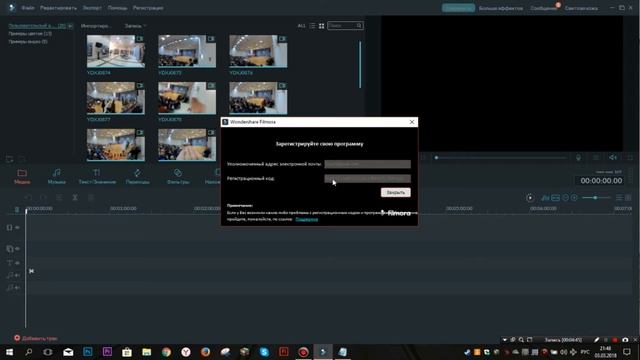Click Добавить трек button
The width and height of the screenshot is (640, 360).
(36, 338)
